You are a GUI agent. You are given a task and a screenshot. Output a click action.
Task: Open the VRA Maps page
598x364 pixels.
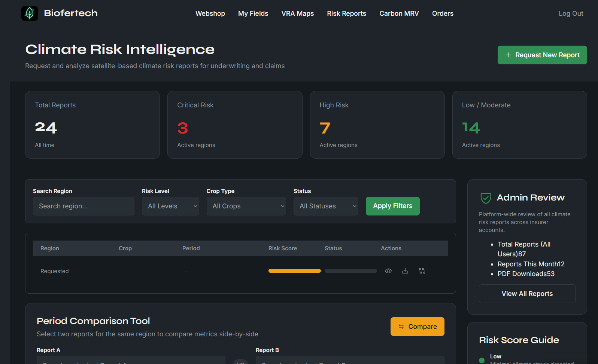[x=297, y=13]
